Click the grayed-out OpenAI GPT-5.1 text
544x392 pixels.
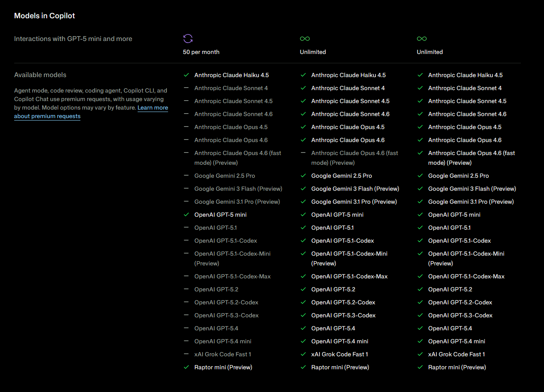coord(216,228)
